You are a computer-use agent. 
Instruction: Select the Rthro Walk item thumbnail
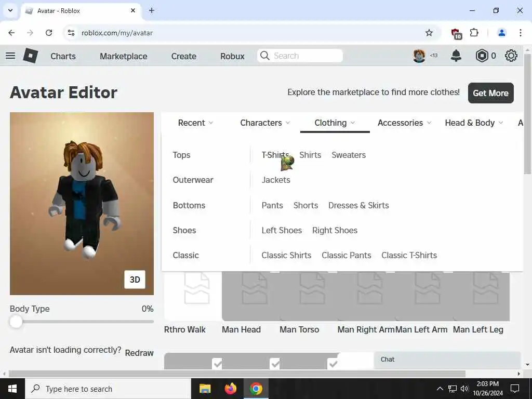click(193, 296)
